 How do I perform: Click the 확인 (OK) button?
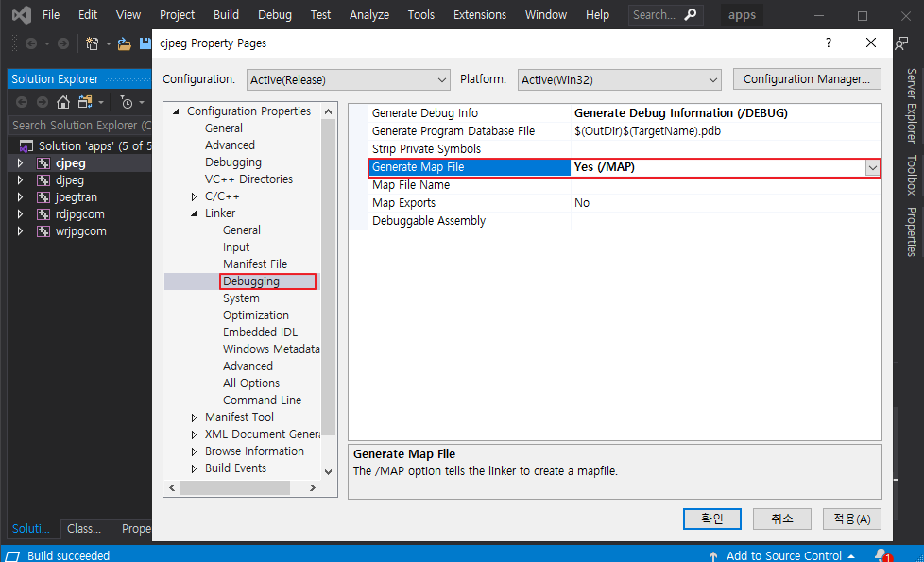[x=711, y=519]
